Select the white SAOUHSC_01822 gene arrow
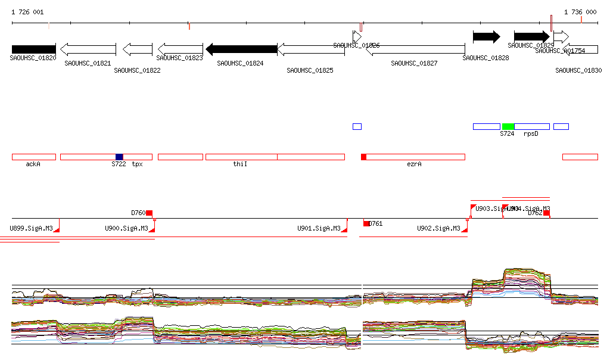Image resolution: width=610 pixels, height=364 pixels. coord(138,49)
